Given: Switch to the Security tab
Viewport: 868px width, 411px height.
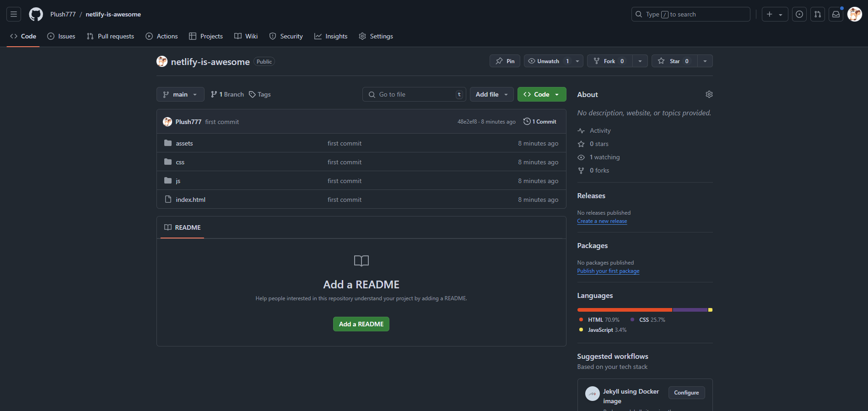Looking at the screenshot, I should (286, 36).
